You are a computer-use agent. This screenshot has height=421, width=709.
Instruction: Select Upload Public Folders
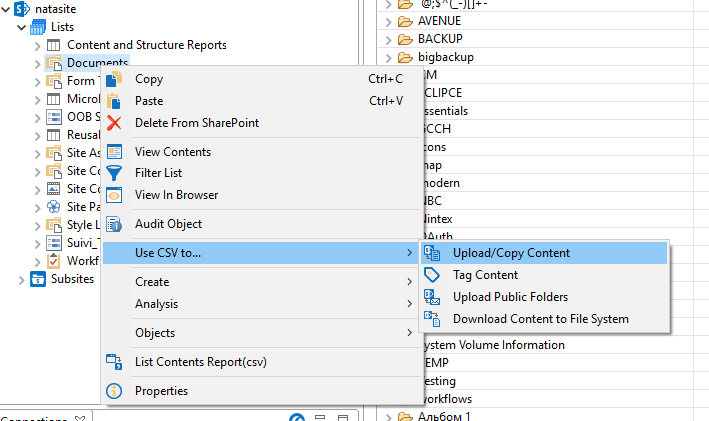point(544,297)
